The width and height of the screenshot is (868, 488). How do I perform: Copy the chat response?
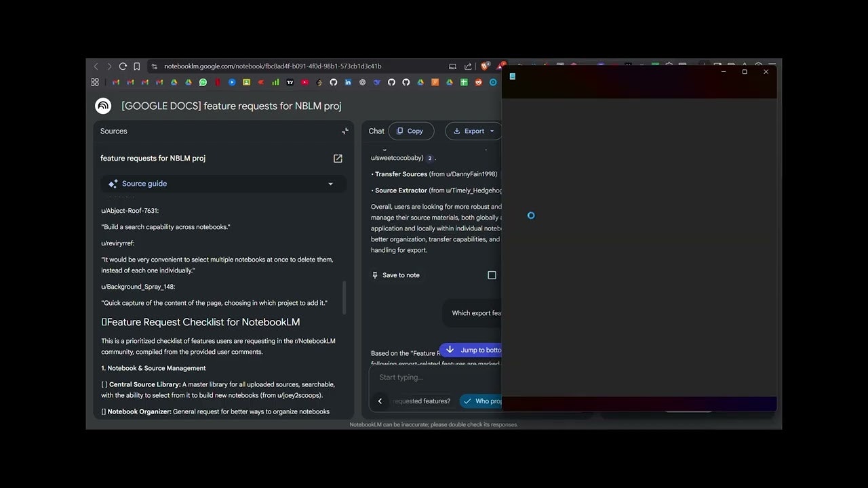click(410, 131)
